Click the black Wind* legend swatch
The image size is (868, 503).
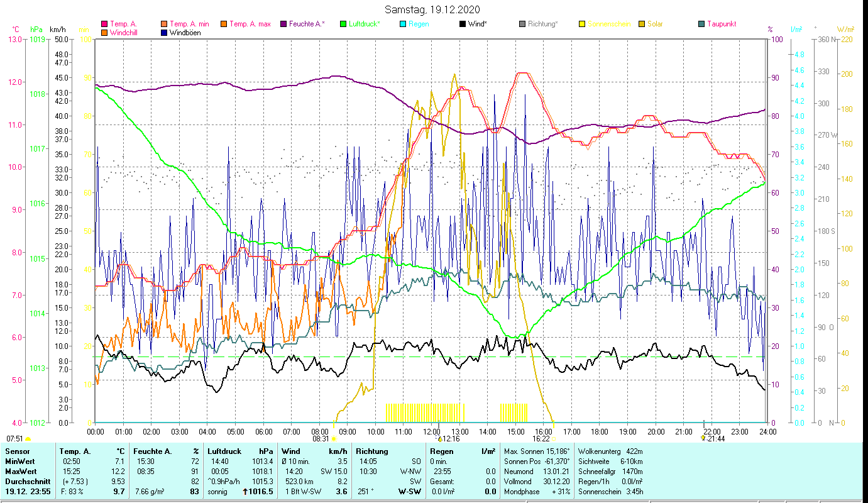click(x=462, y=25)
